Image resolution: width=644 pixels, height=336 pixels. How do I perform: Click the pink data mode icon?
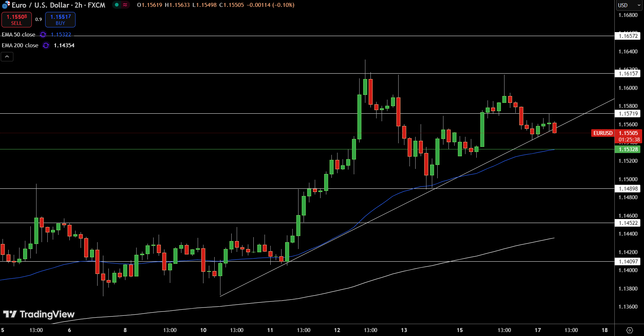[125, 5]
